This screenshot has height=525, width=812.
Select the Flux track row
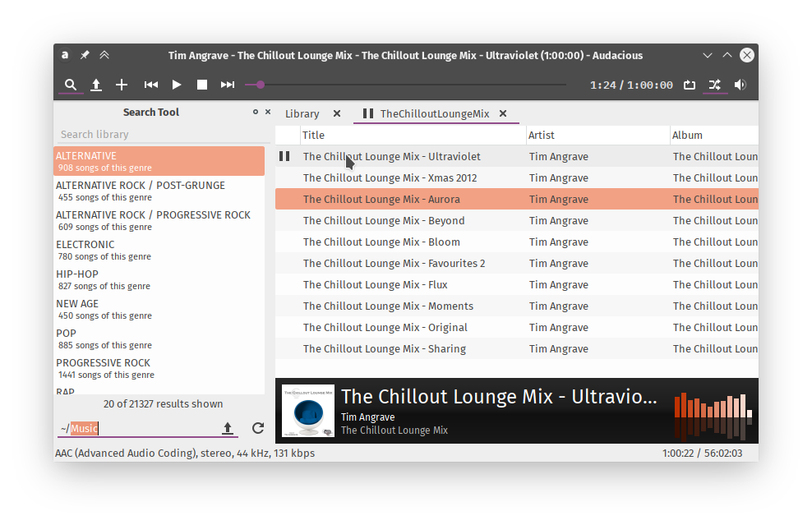click(x=517, y=285)
